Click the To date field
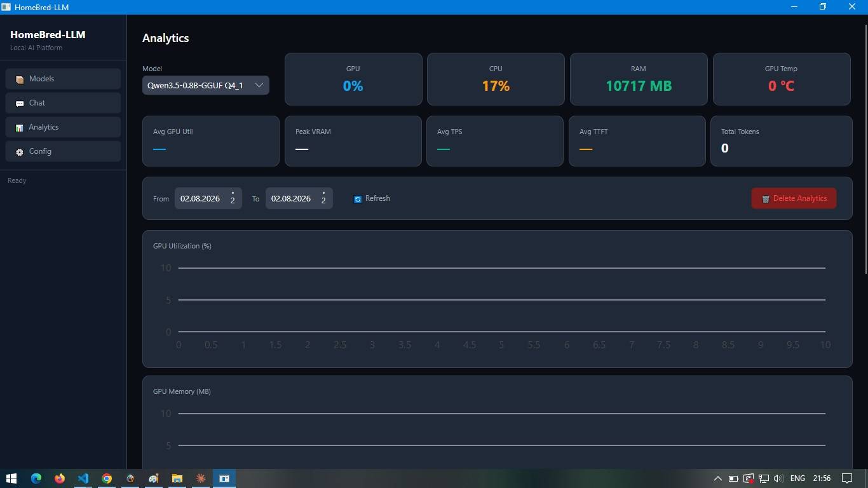The height and width of the screenshot is (488, 868). pyautogui.click(x=299, y=198)
